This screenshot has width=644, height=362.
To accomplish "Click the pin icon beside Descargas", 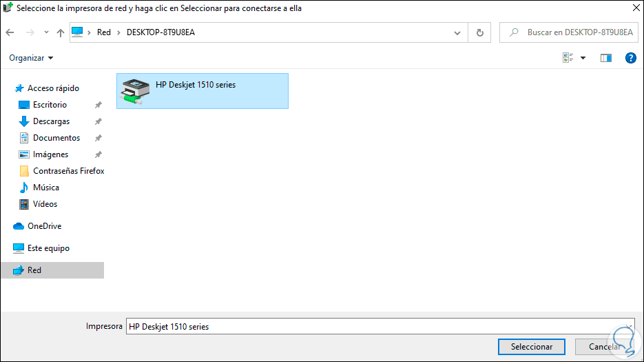I will 98,121.
